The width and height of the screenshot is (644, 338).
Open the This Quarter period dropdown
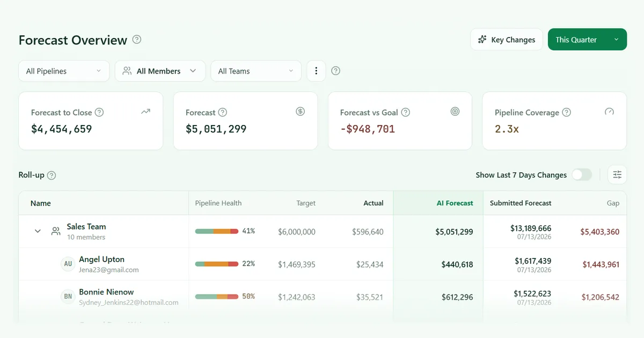587,40
